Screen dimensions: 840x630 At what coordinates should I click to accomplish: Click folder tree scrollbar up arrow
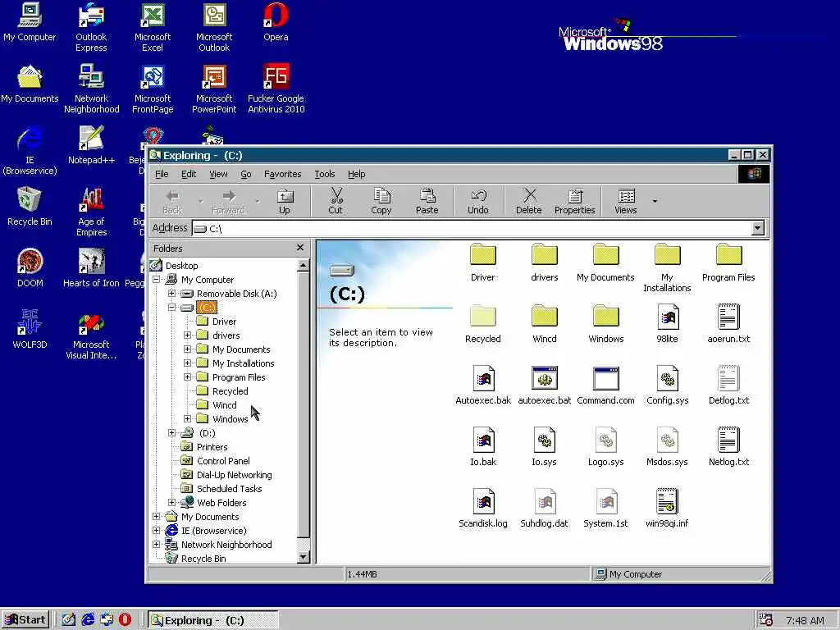pos(304,265)
